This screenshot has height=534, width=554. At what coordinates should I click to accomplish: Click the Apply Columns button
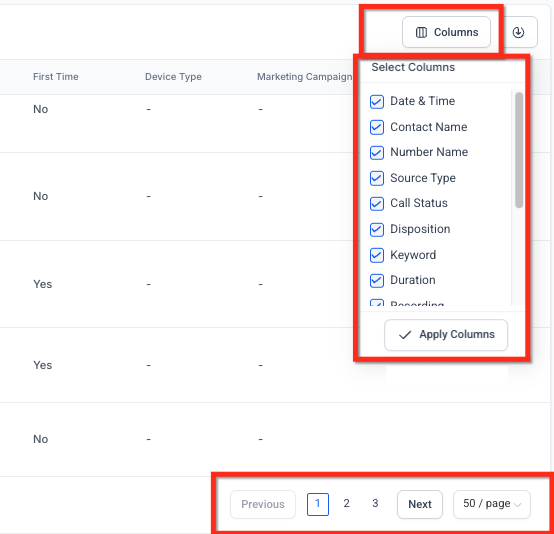point(446,335)
